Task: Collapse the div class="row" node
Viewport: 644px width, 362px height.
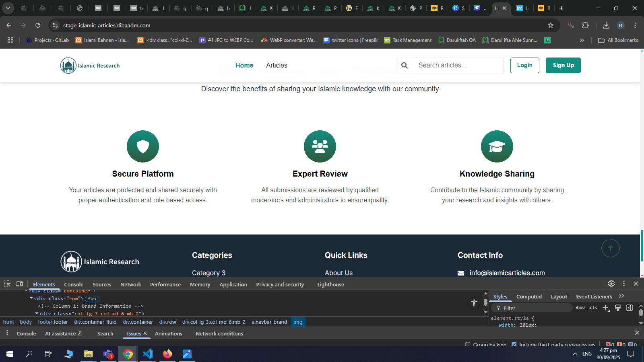Action: (31, 298)
